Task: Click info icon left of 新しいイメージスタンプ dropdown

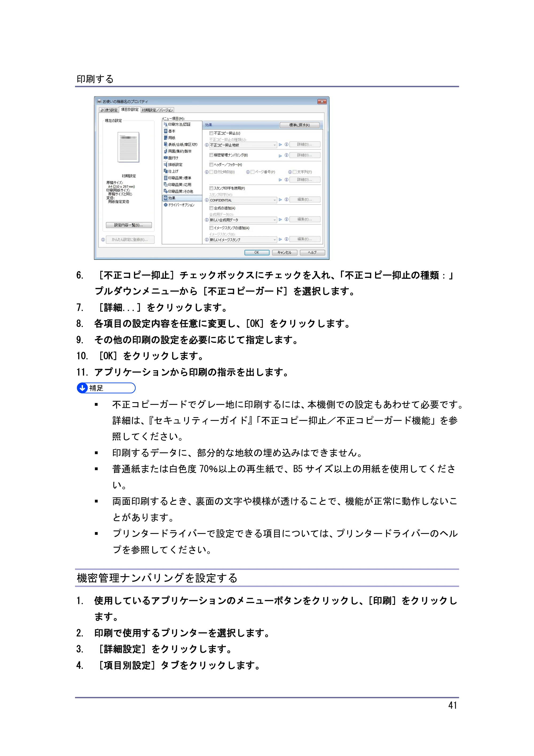Action: click(x=207, y=239)
